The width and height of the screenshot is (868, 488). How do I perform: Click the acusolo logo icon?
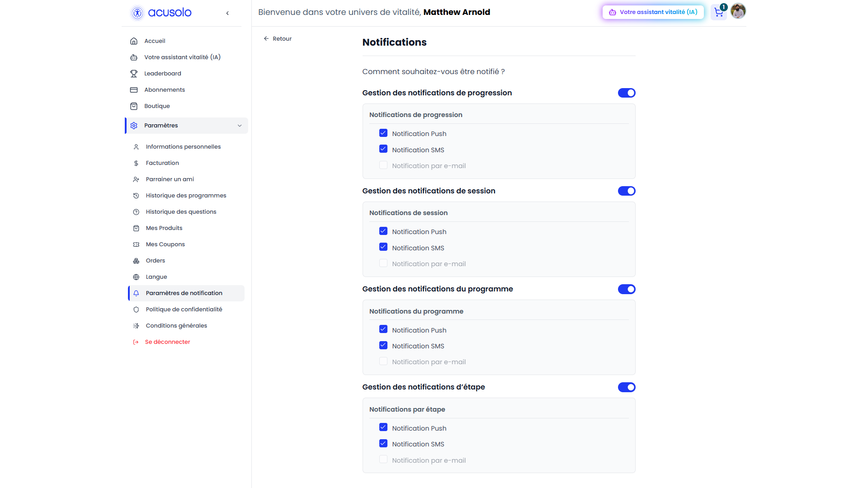[x=137, y=13]
